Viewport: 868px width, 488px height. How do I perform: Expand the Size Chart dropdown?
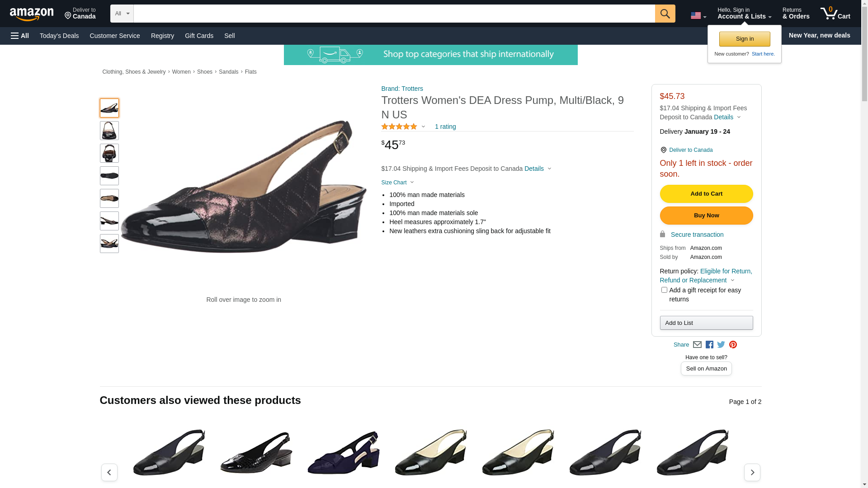(397, 183)
